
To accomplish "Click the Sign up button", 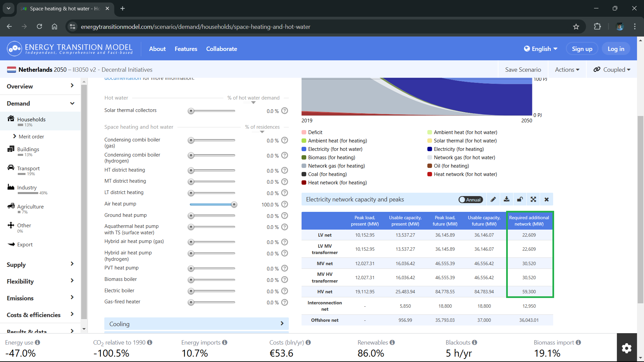I will click(582, 49).
